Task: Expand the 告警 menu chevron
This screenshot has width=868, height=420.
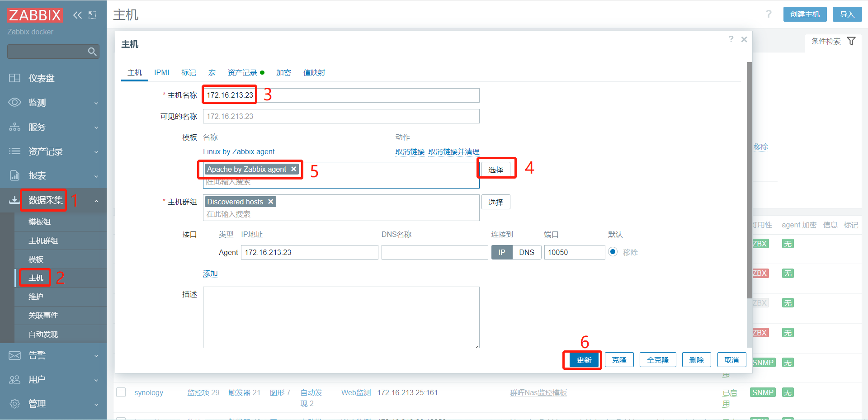Action: pyautogui.click(x=96, y=356)
